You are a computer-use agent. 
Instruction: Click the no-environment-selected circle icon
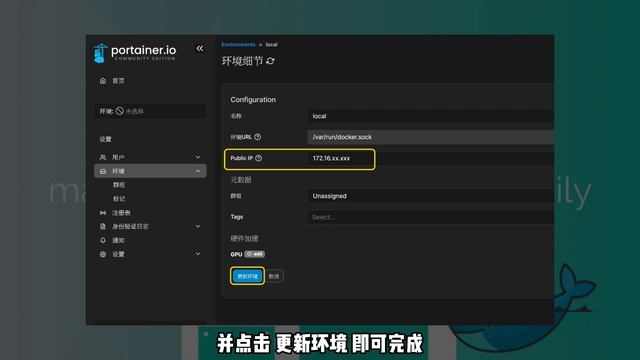tap(120, 111)
